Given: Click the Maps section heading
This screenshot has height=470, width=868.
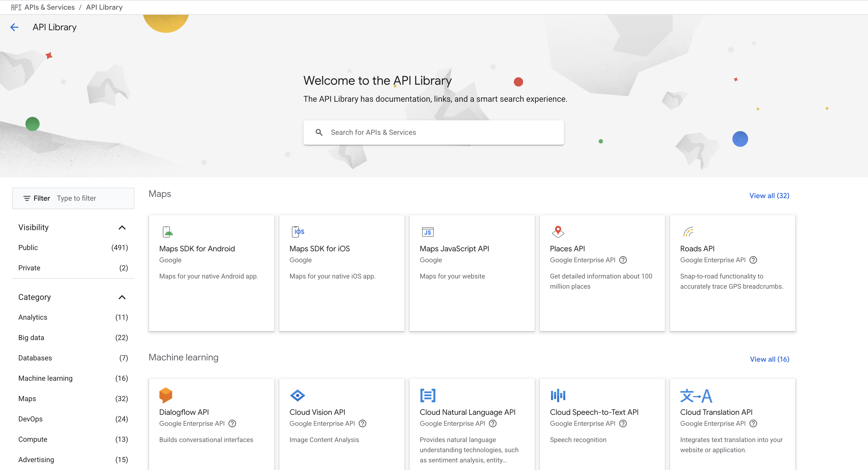Looking at the screenshot, I should (x=160, y=194).
